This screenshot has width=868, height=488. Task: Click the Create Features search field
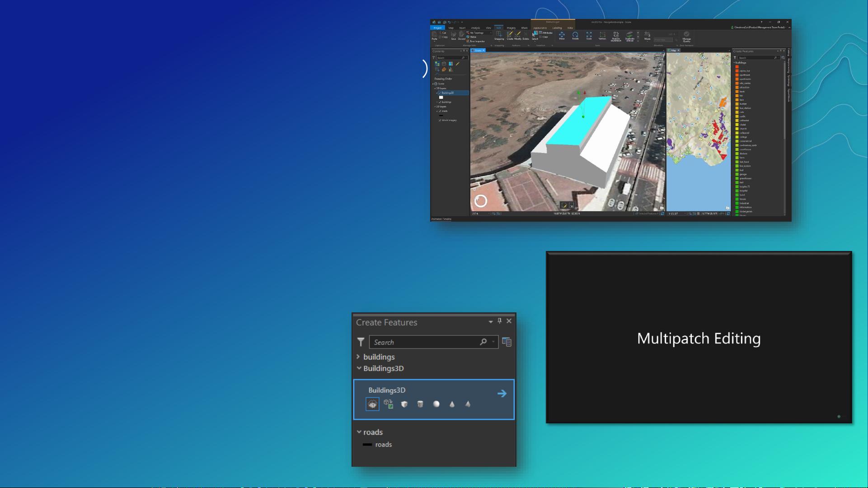[425, 342]
